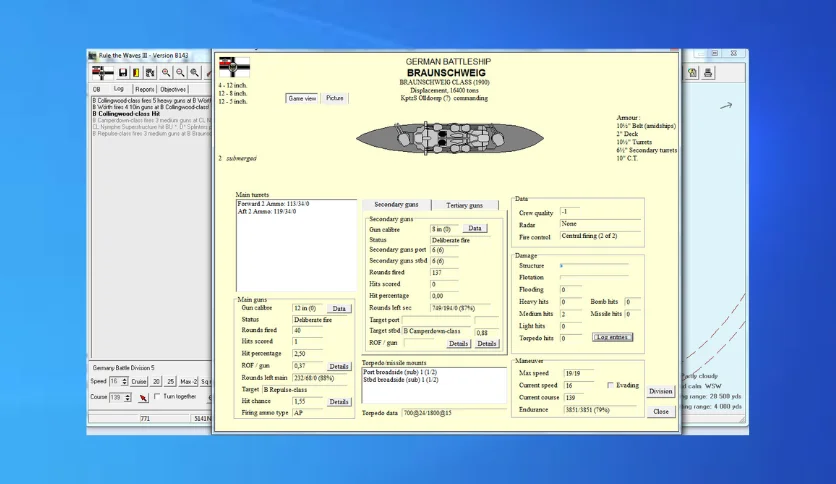Click the right Details button in Secondary guns
The image size is (836, 484).
point(486,344)
